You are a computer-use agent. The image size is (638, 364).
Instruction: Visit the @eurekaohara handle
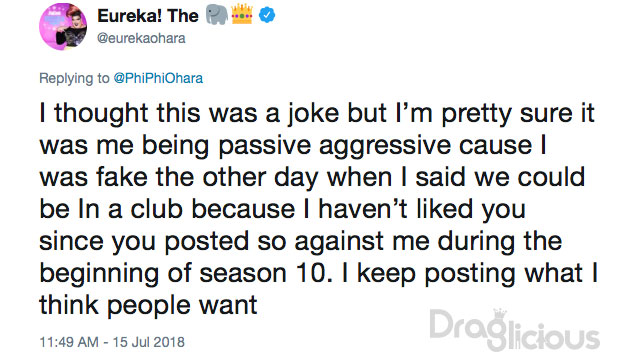(x=141, y=38)
